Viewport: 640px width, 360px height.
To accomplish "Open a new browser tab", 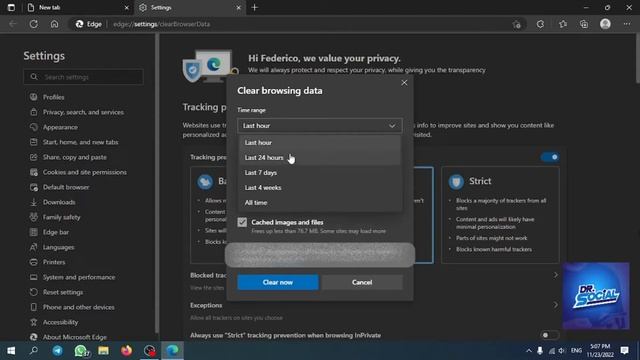I will click(255, 7).
